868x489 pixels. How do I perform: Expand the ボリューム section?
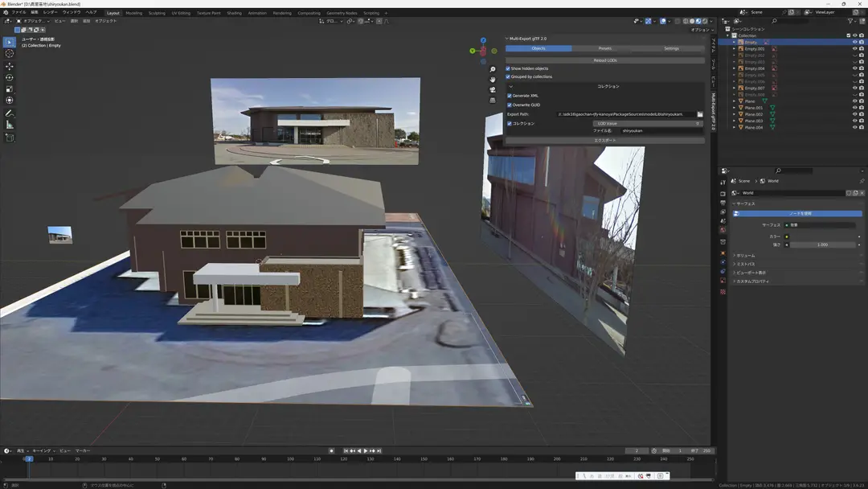tap(745, 255)
